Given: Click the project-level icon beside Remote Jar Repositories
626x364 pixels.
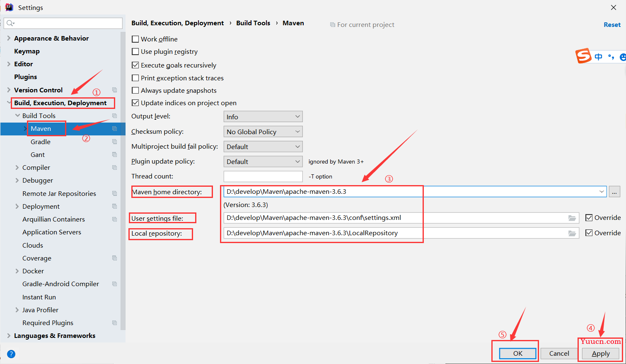Looking at the screenshot, I should click(115, 193).
